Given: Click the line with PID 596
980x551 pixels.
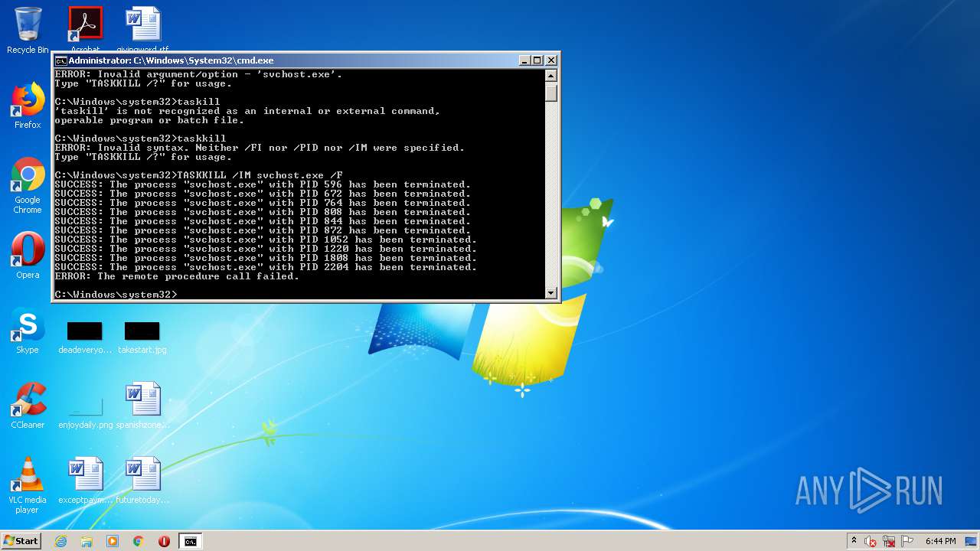Looking at the screenshot, I should coord(263,184).
